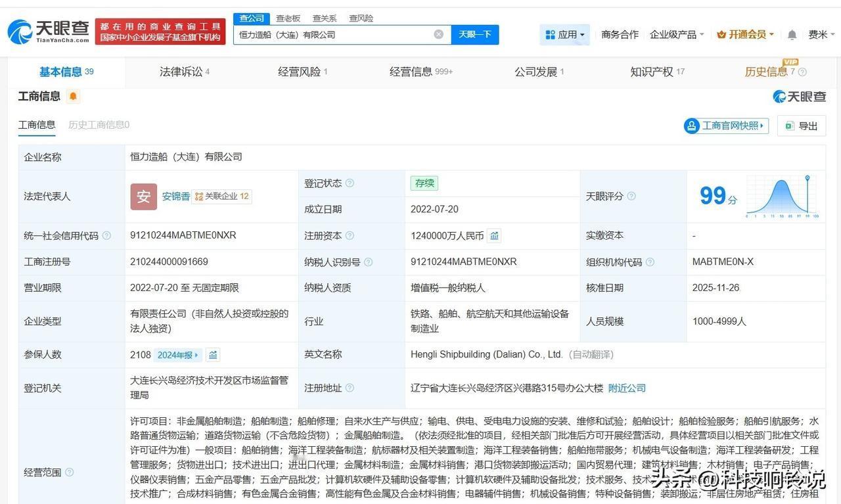The image size is (841, 504).
Task: Open the 公司发展 tab
Action: [539, 72]
